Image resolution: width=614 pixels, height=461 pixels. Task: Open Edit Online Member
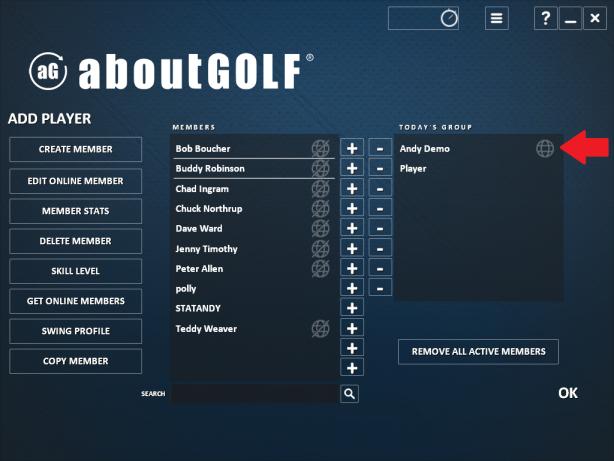click(x=76, y=181)
